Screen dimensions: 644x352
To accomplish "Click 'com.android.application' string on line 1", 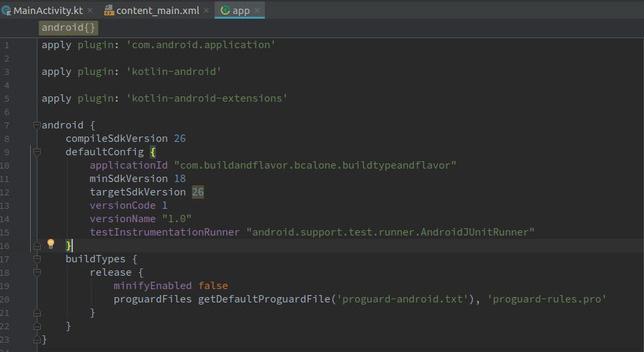I will coord(201,44).
